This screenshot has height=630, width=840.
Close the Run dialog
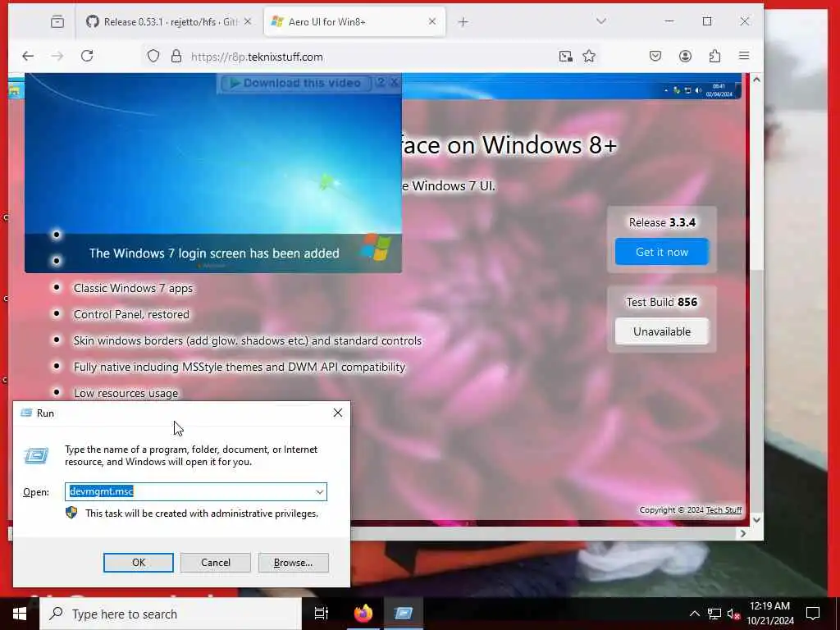(x=337, y=413)
